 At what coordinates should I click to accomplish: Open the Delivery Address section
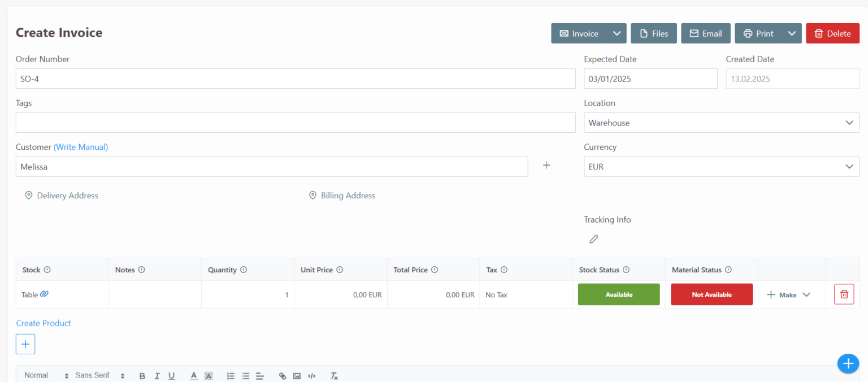pyautogui.click(x=61, y=195)
